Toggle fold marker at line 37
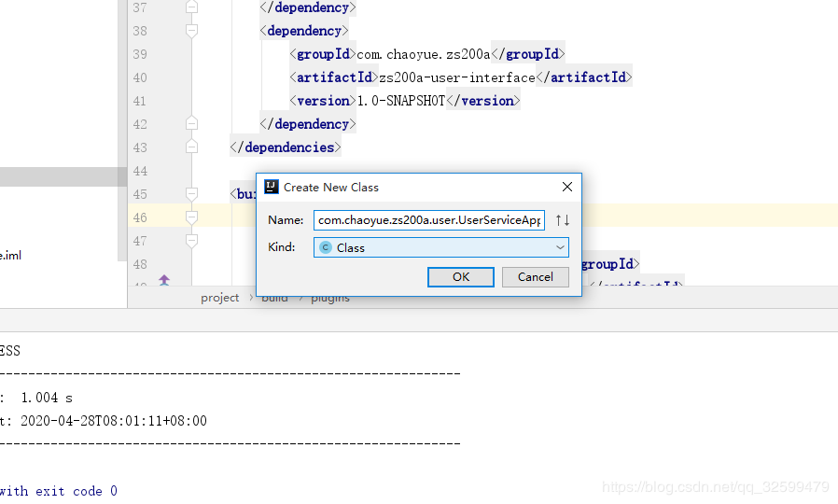 click(x=192, y=7)
